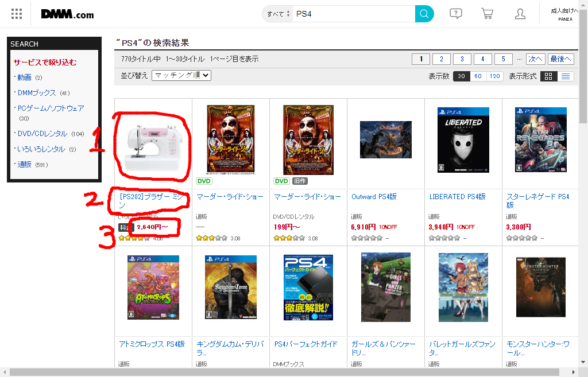Click 次へ to go to next page
The width and height of the screenshot is (588, 377).
click(535, 59)
